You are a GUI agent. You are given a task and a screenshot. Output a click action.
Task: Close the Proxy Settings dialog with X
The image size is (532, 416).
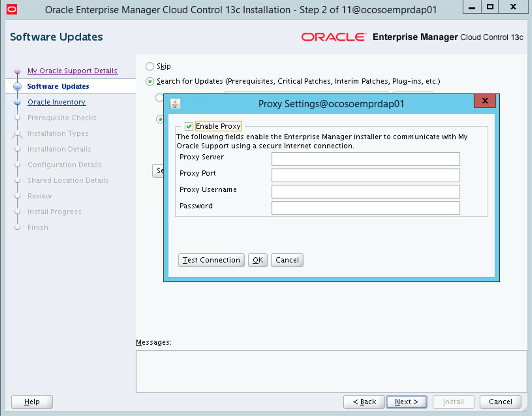(x=485, y=101)
